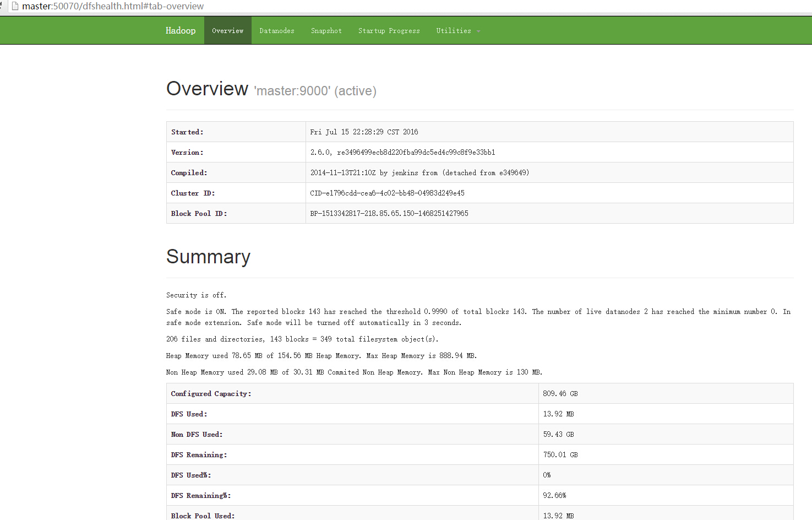Click the capacity value '809.46 GB'
This screenshot has height=520, width=812.
point(560,393)
